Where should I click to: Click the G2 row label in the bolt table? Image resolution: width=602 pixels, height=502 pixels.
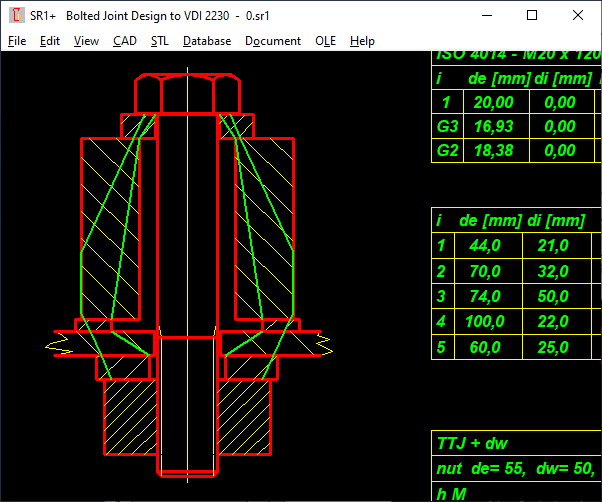[x=448, y=150]
